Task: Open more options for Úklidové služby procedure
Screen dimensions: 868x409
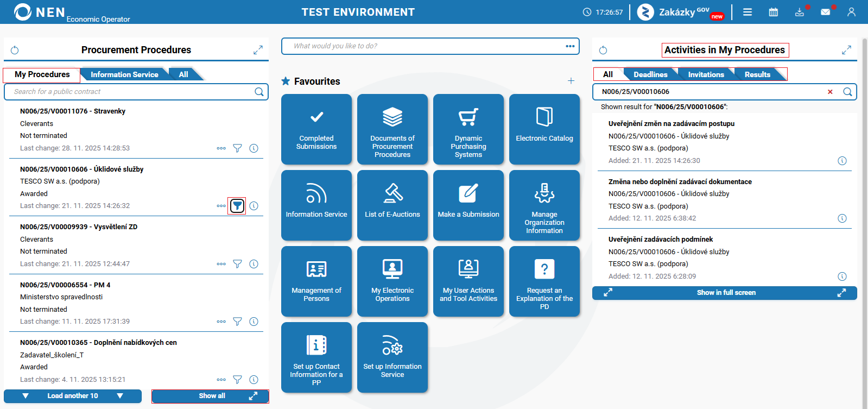Action: point(221,206)
